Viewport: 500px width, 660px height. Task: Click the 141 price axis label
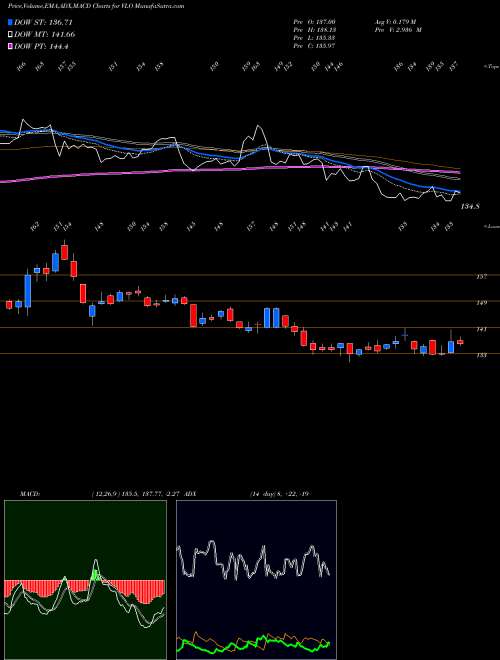tap(482, 329)
